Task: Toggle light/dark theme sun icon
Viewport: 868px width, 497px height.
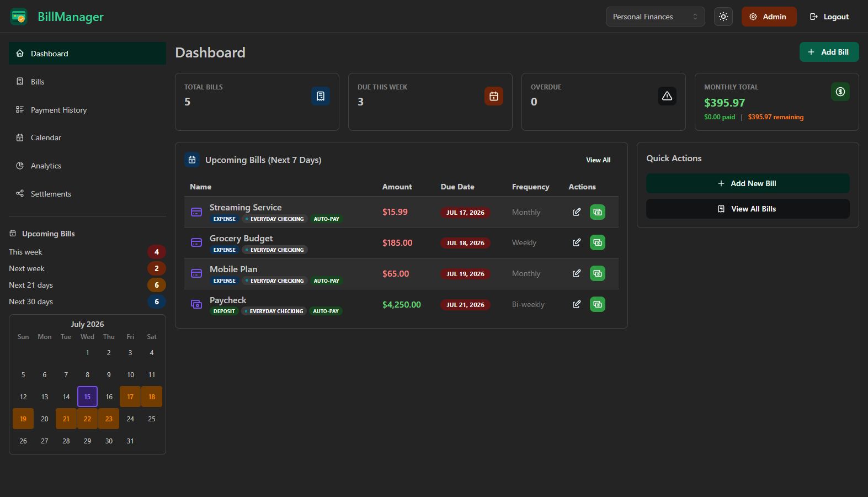Action: tap(723, 17)
